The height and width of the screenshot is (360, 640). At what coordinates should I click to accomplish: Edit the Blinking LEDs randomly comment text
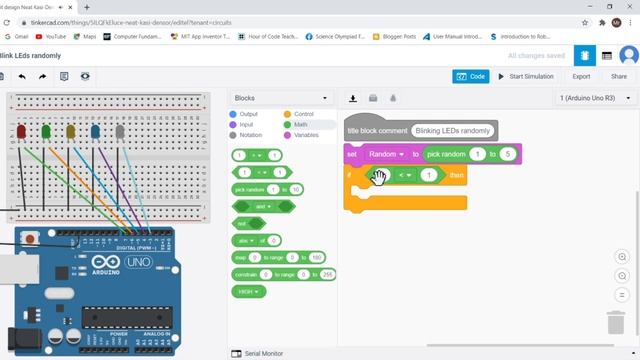point(452,131)
